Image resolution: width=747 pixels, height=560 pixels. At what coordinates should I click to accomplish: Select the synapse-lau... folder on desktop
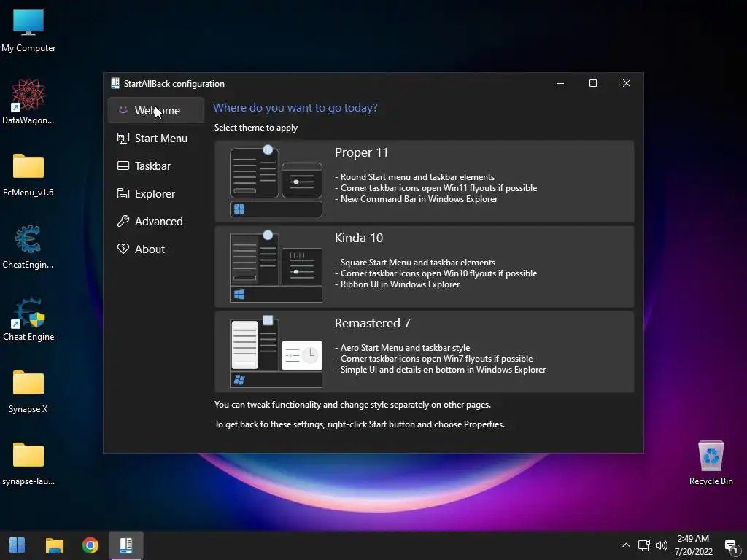28,464
